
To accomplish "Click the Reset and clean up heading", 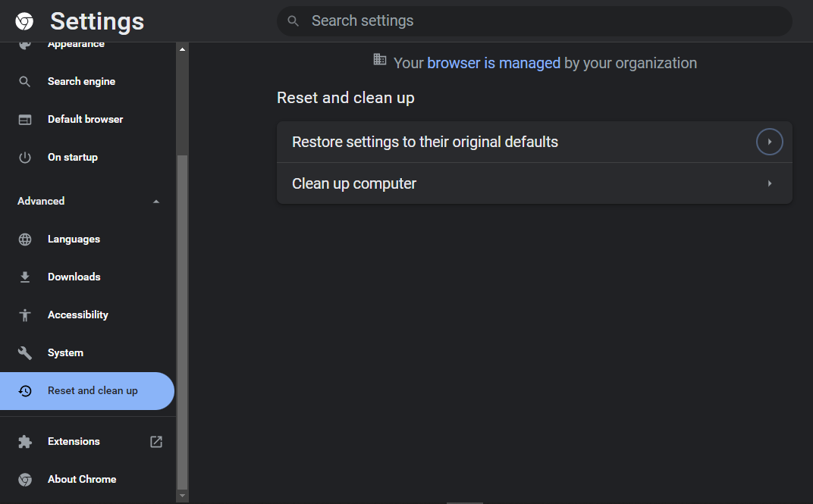I will (345, 98).
